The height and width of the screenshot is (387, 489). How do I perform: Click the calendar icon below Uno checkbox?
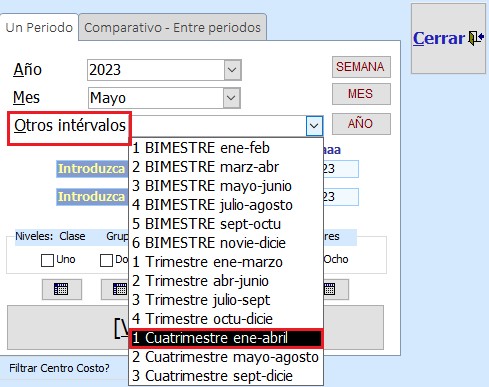click(x=62, y=289)
